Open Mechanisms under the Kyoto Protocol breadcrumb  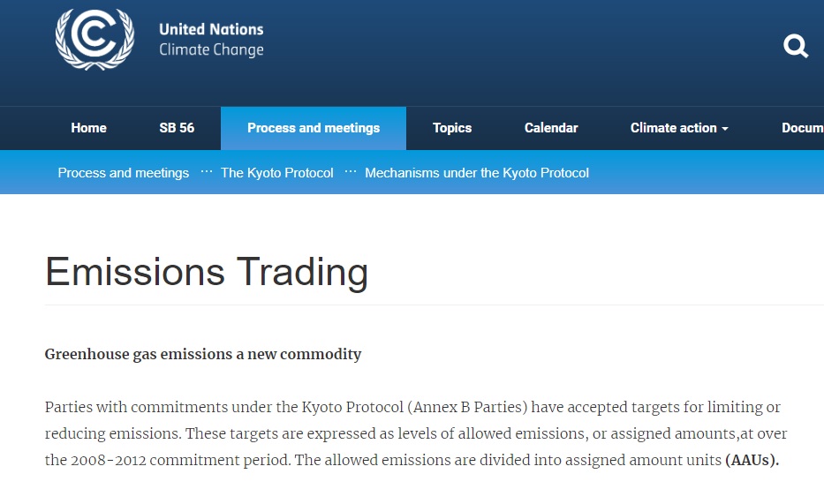click(x=477, y=173)
